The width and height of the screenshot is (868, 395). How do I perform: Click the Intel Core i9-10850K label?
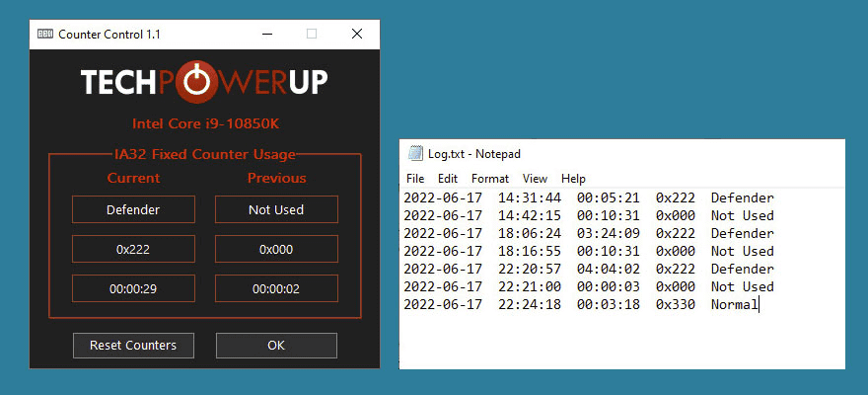tap(205, 123)
